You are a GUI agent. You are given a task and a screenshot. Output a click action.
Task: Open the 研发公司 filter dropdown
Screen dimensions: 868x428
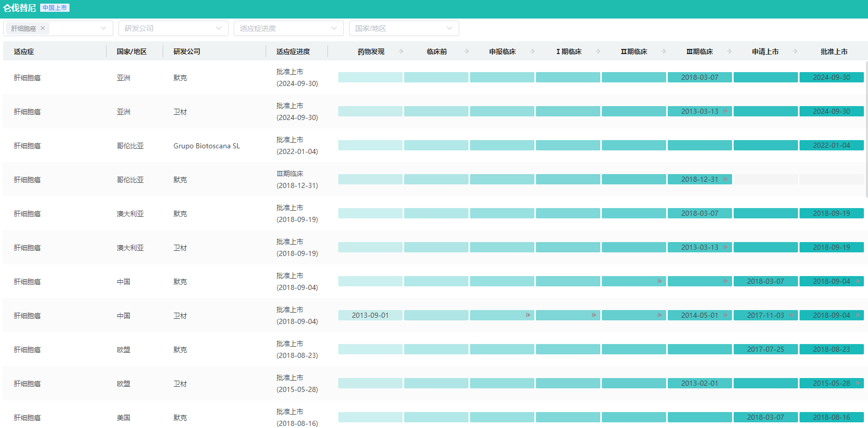tap(173, 28)
